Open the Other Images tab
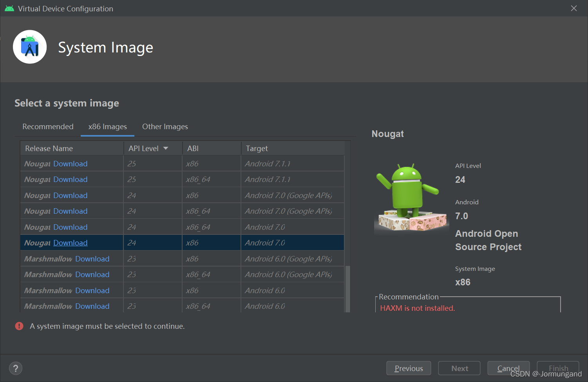This screenshot has width=588, height=382. tap(165, 126)
